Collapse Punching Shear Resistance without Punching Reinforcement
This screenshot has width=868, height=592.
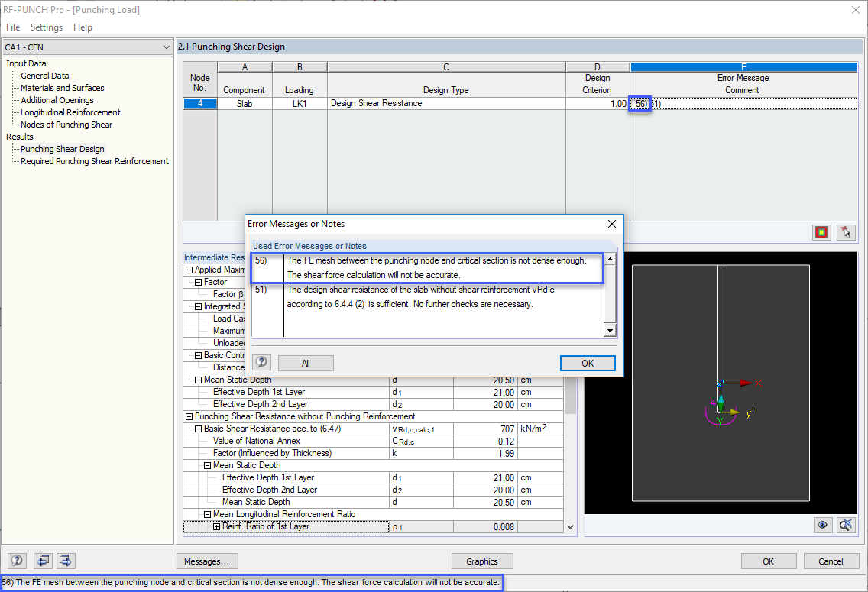[189, 416]
